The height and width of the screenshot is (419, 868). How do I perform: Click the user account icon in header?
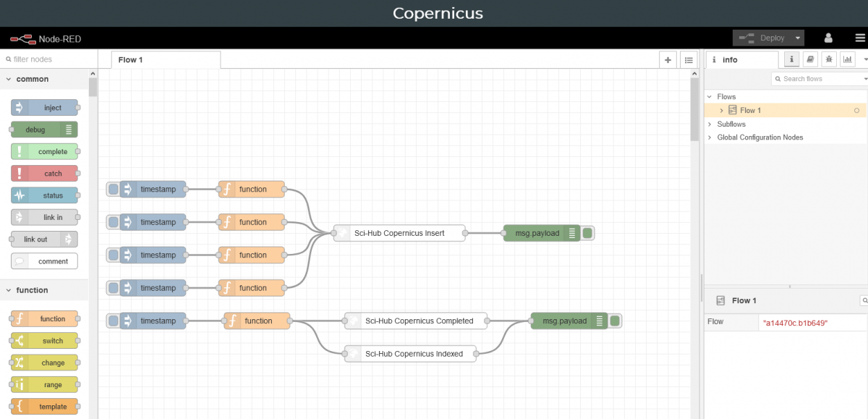[829, 38]
